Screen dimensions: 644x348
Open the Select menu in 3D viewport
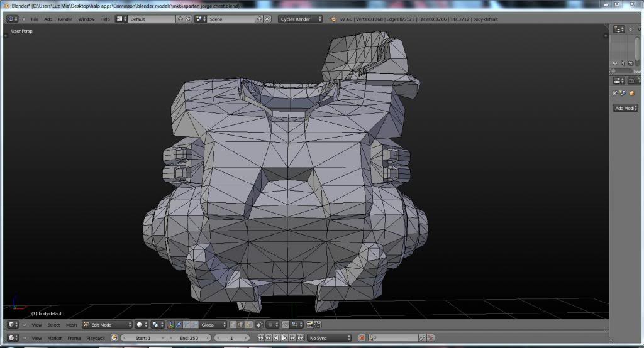point(54,325)
